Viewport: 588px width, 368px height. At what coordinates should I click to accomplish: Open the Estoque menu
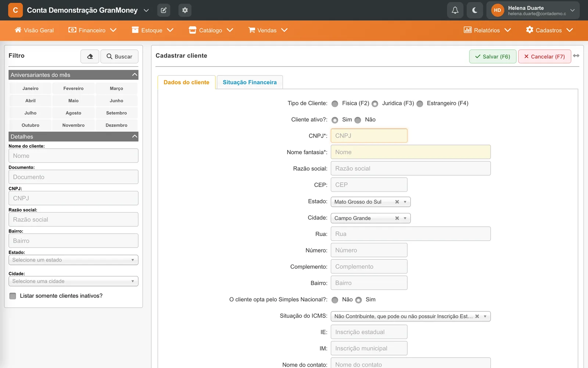pyautogui.click(x=153, y=30)
